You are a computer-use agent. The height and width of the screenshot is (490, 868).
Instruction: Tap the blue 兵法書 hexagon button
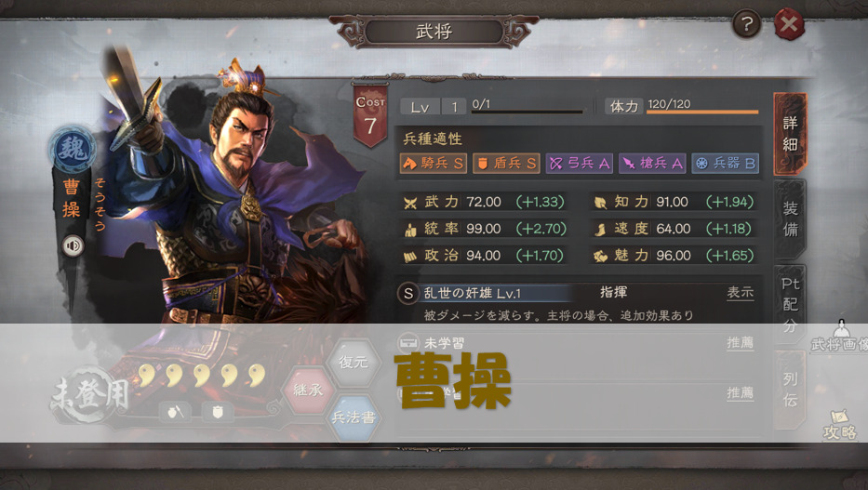354,417
